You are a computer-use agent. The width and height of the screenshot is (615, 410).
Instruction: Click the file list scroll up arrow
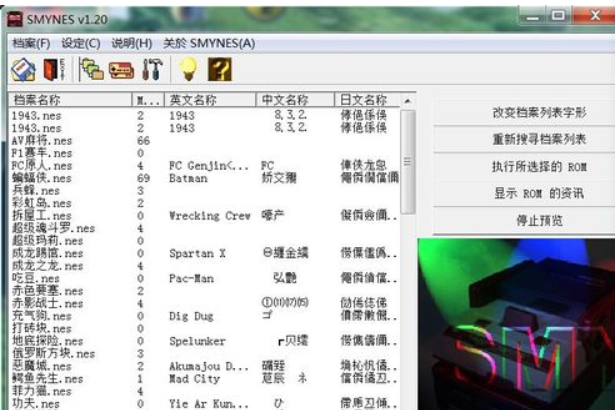click(x=407, y=102)
